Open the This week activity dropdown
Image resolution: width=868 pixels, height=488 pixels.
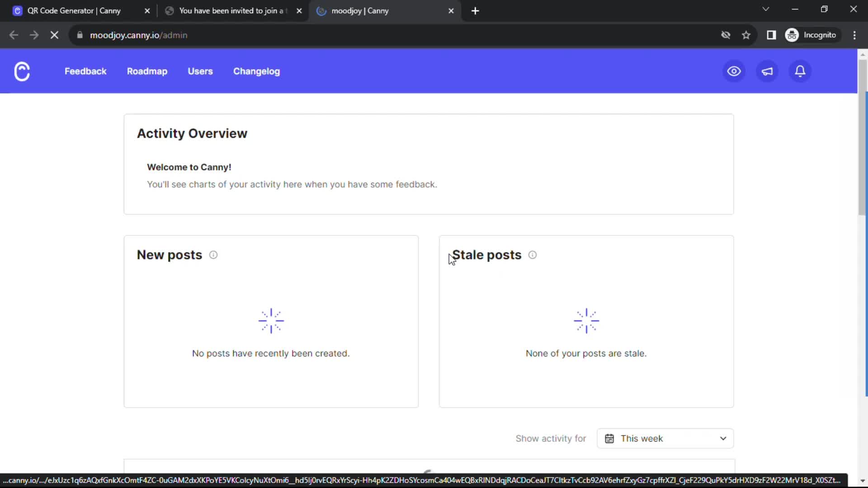click(665, 438)
